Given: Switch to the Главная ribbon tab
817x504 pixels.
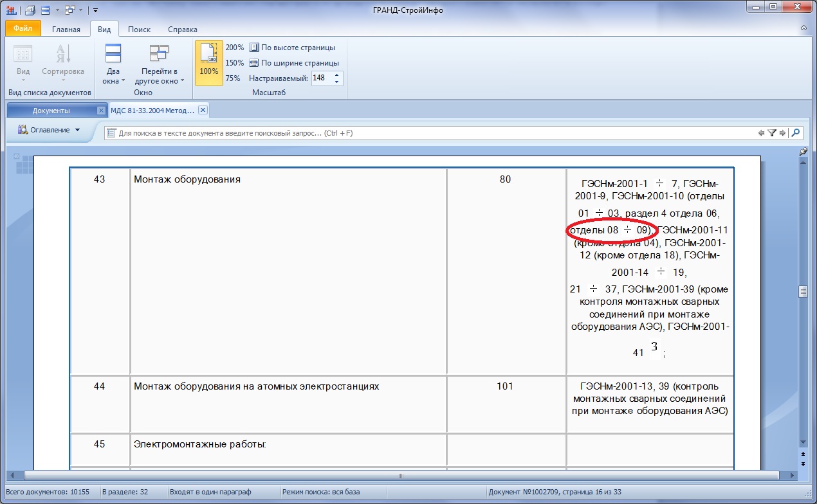Looking at the screenshot, I should click(x=66, y=30).
